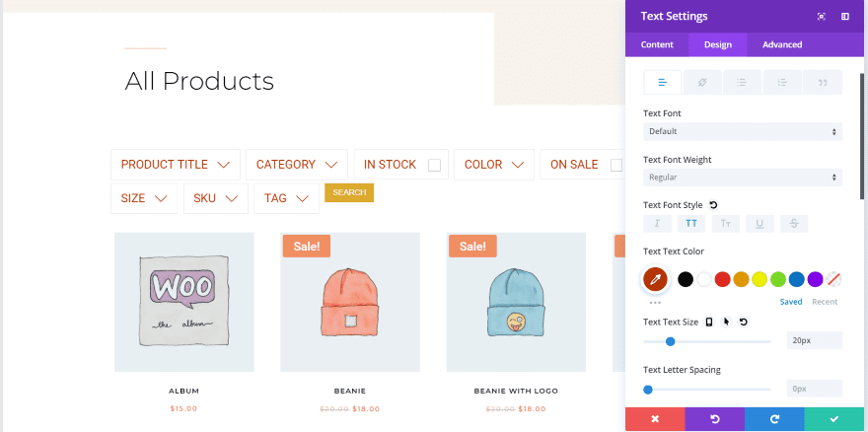This screenshot has height=432, width=868.
Task: Click the Recent colors link
Action: click(x=825, y=302)
